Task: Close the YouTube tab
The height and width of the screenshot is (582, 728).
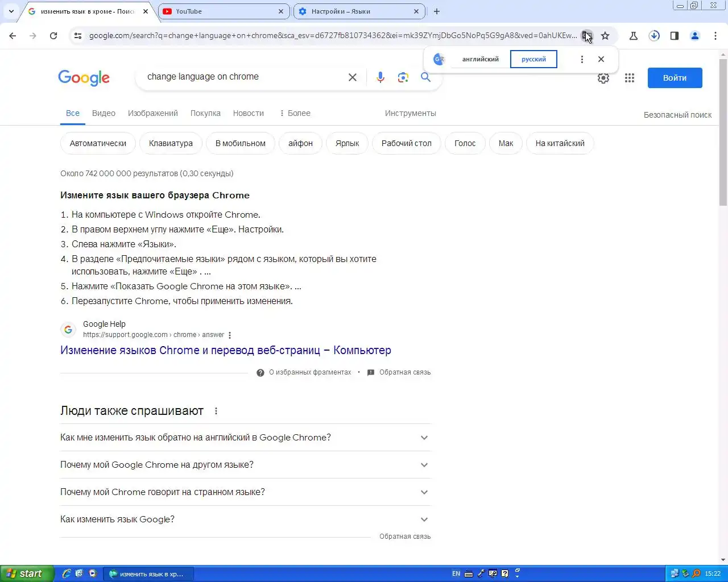Action: 281,11
